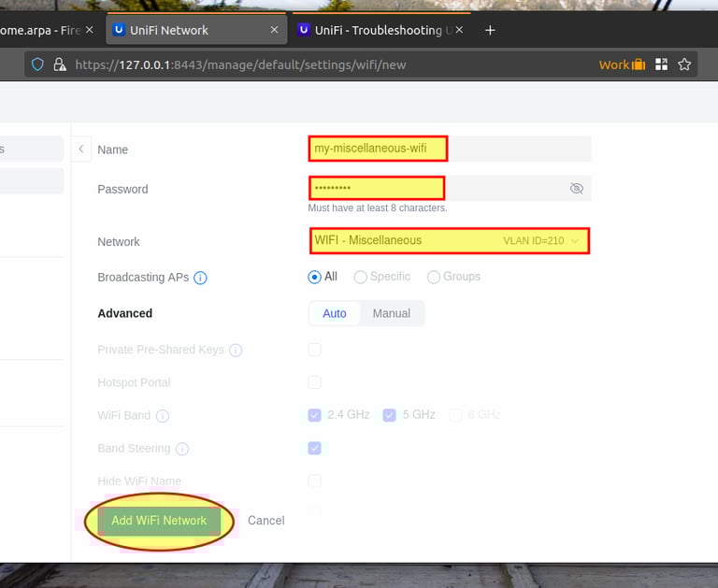Select Auto advanced mode
This screenshot has height=588, width=718.
click(335, 314)
